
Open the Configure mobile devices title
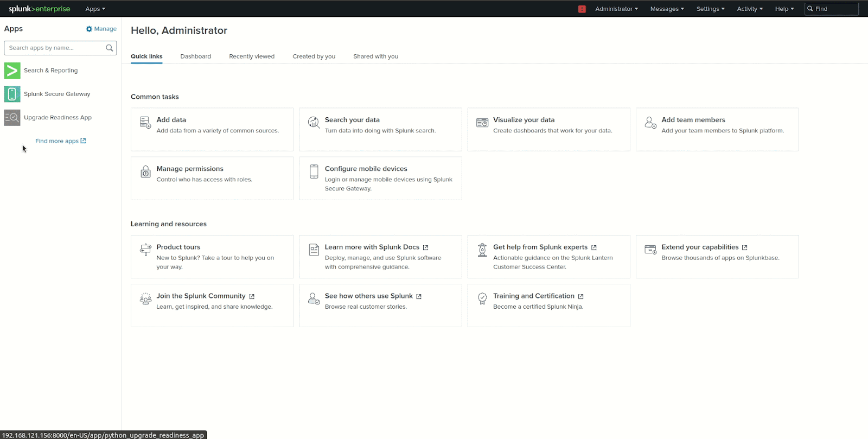pos(366,169)
